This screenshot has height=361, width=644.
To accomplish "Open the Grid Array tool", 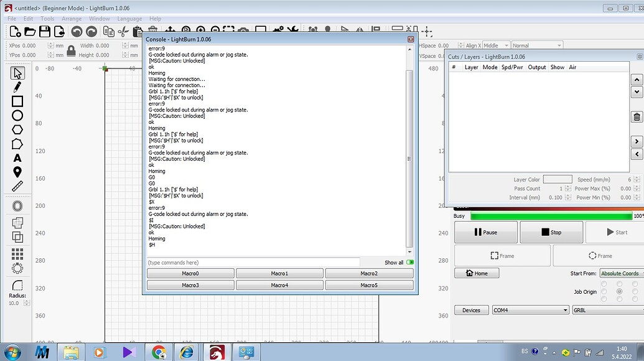I will click(x=17, y=254).
